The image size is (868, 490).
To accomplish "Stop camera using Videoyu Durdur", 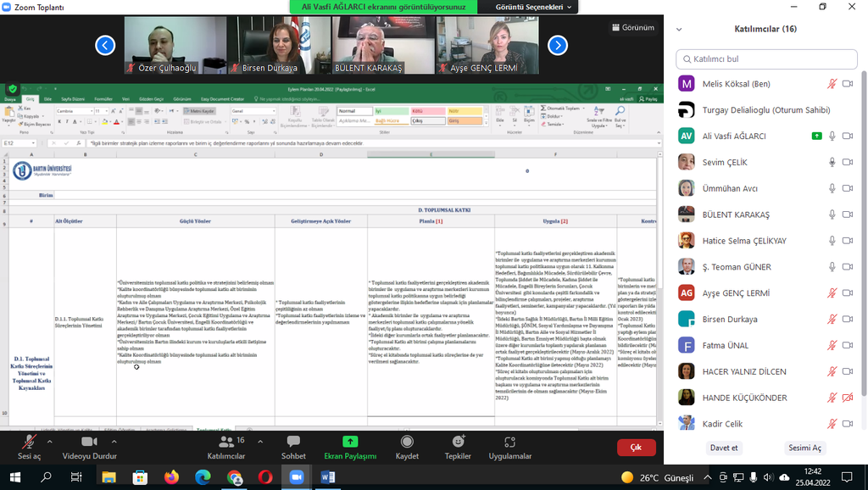I will 89,442.
